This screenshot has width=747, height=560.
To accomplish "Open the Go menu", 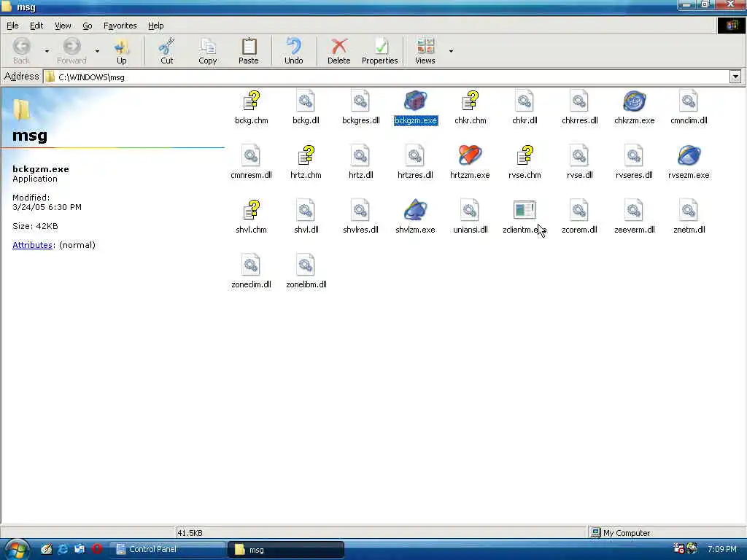I will click(x=88, y=26).
